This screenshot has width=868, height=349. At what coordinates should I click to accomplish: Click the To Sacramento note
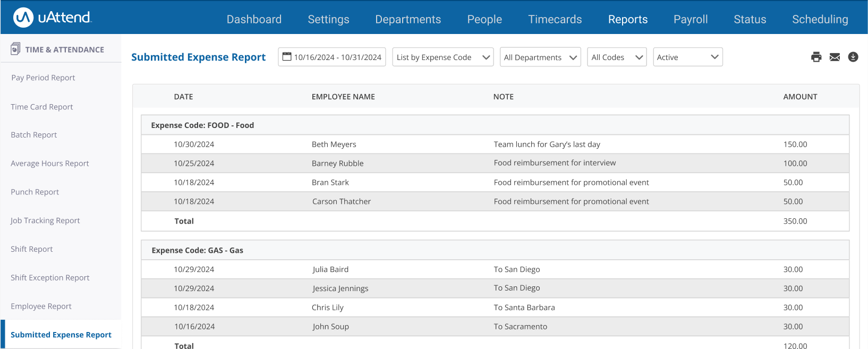click(x=521, y=327)
